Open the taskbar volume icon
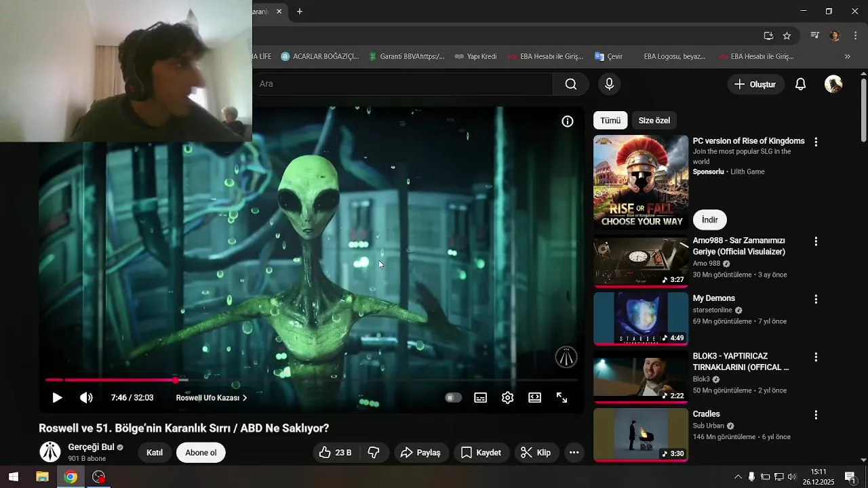This screenshot has width=868, height=488. click(x=792, y=476)
